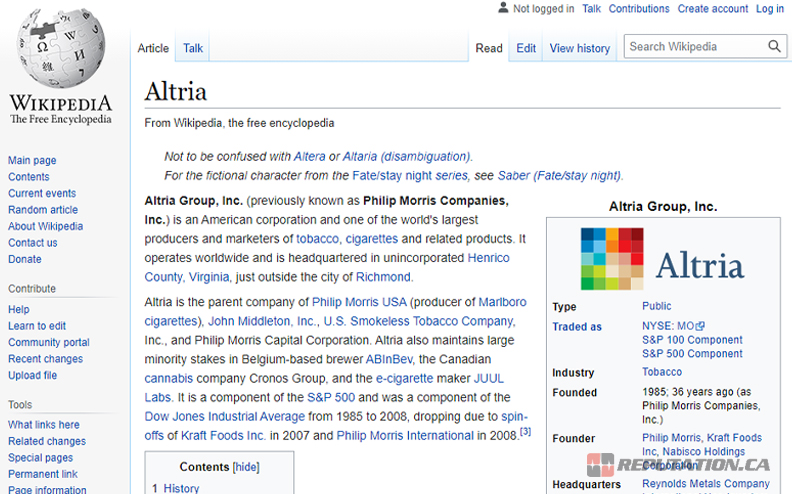Open Public in the infobox Type row

pyautogui.click(x=657, y=306)
